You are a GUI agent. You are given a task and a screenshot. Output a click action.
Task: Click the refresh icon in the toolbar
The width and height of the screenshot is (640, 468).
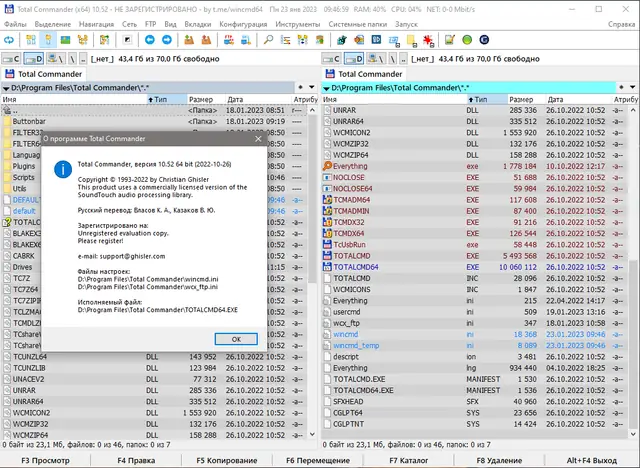[11, 40]
